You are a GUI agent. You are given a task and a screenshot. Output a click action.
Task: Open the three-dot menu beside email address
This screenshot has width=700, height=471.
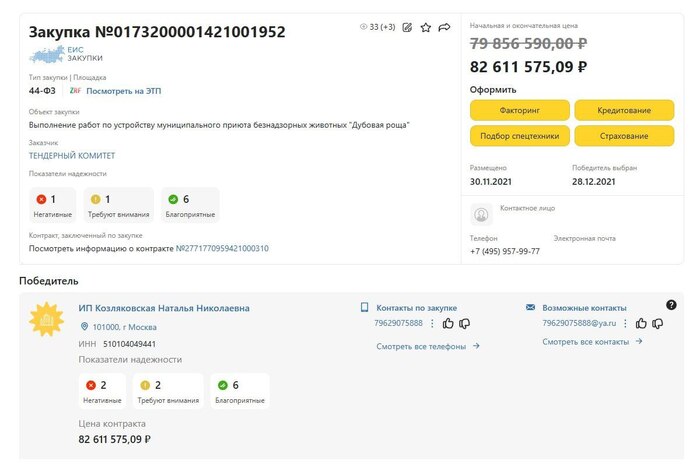tap(625, 323)
